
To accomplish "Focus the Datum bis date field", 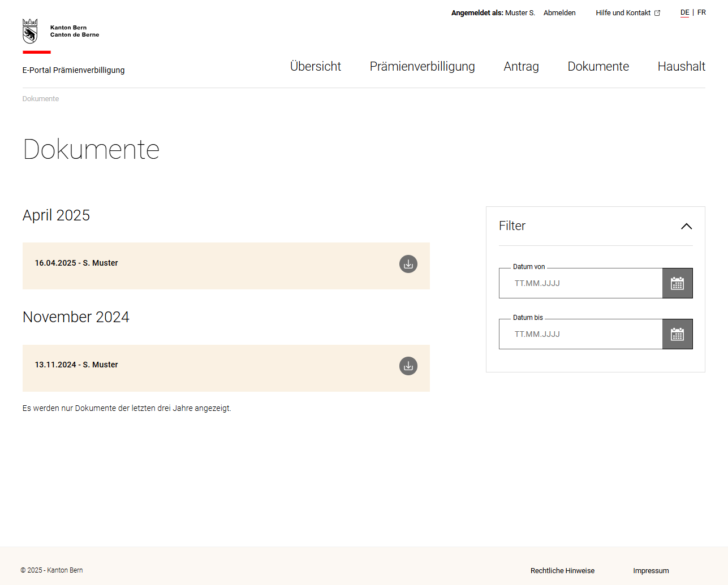I will click(580, 334).
